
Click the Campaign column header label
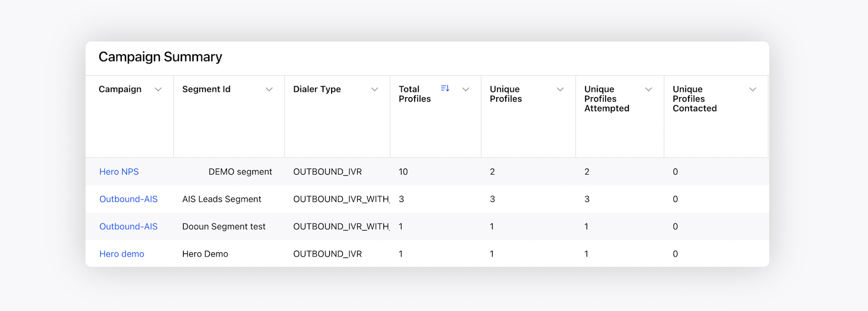click(x=120, y=89)
